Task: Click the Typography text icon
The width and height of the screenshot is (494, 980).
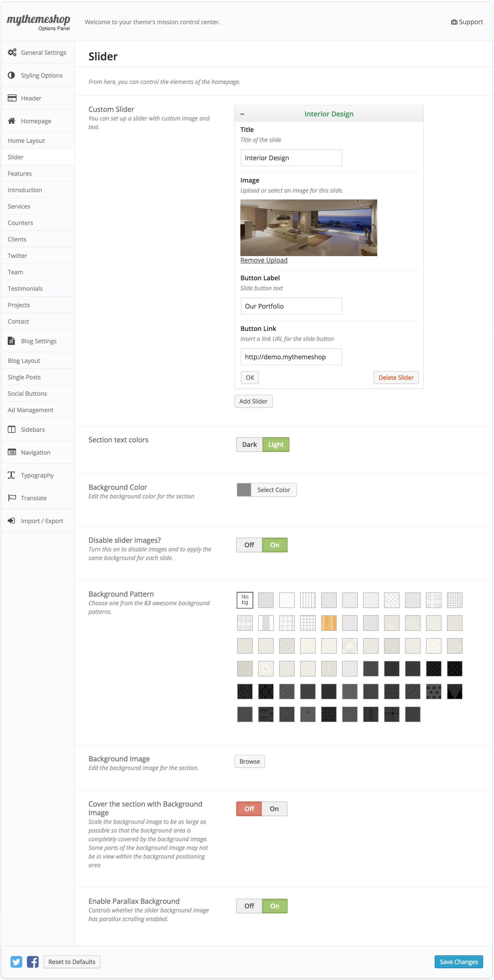Action: tap(11, 475)
